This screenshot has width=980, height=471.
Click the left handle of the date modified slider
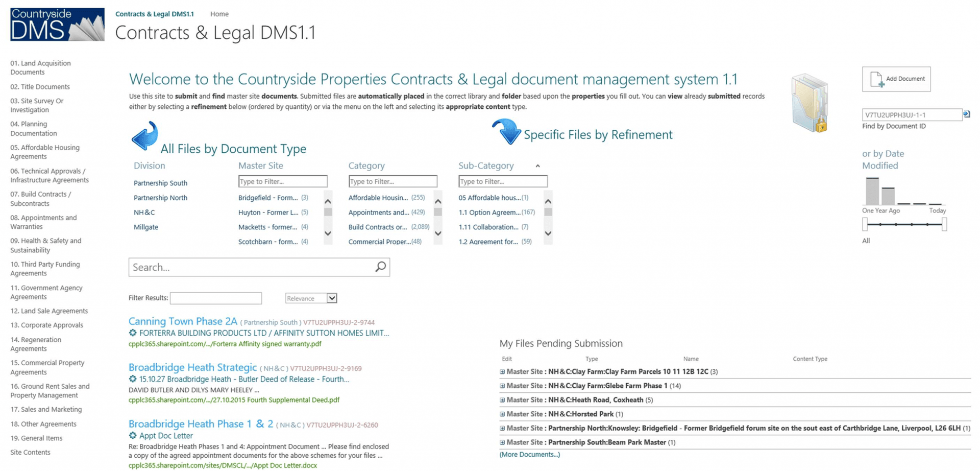(x=865, y=223)
